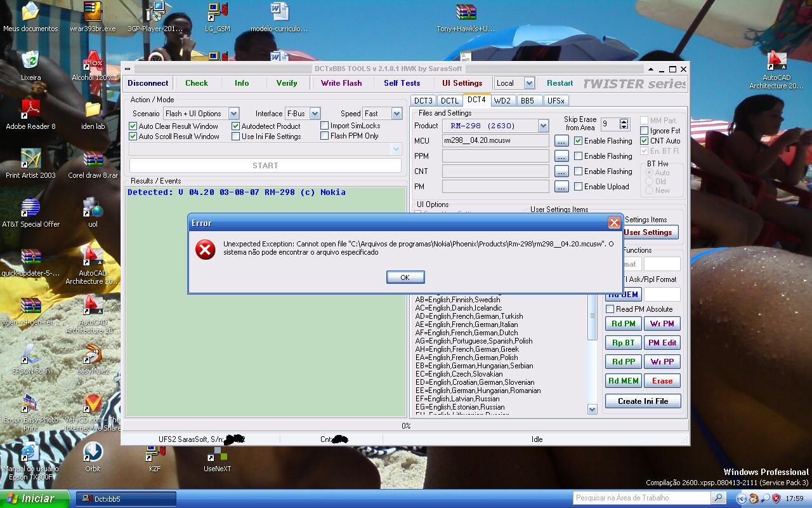Switch to the DCTL tab
Viewport: 812px width, 508px height.
pos(450,101)
